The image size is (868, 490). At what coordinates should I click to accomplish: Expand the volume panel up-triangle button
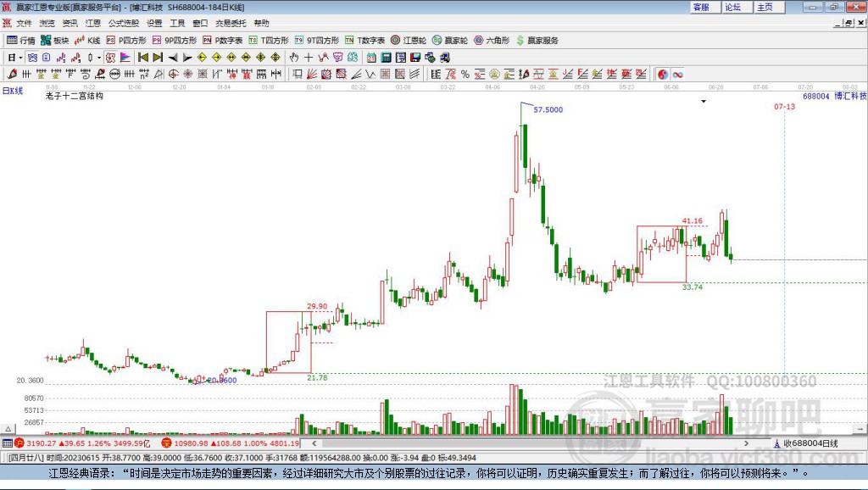tap(8, 429)
